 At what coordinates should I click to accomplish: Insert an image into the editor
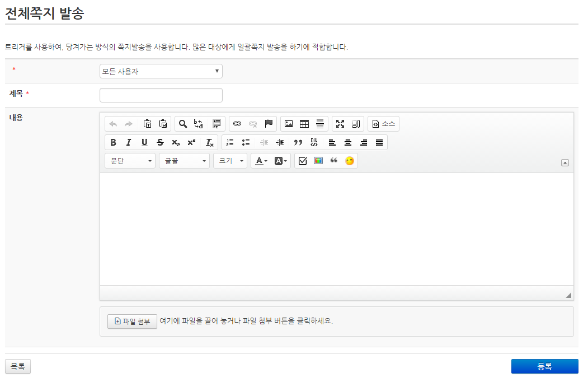pyautogui.click(x=289, y=124)
